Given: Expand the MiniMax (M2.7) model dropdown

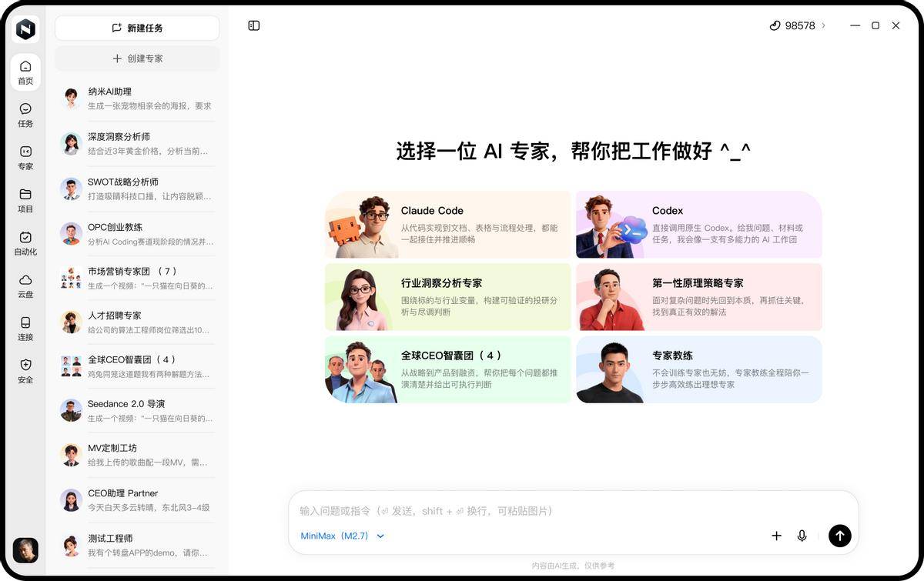Looking at the screenshot, I should click(342, 536).
